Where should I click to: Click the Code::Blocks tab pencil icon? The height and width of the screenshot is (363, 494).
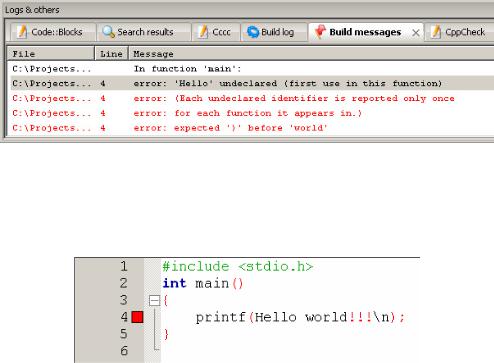click(x=22, y=32)
